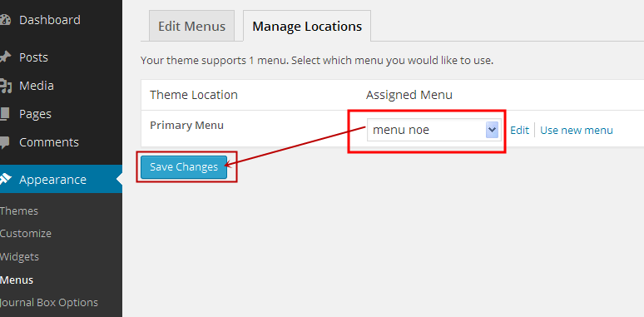Open the Widgets submenu item

(x=19, y=256)
